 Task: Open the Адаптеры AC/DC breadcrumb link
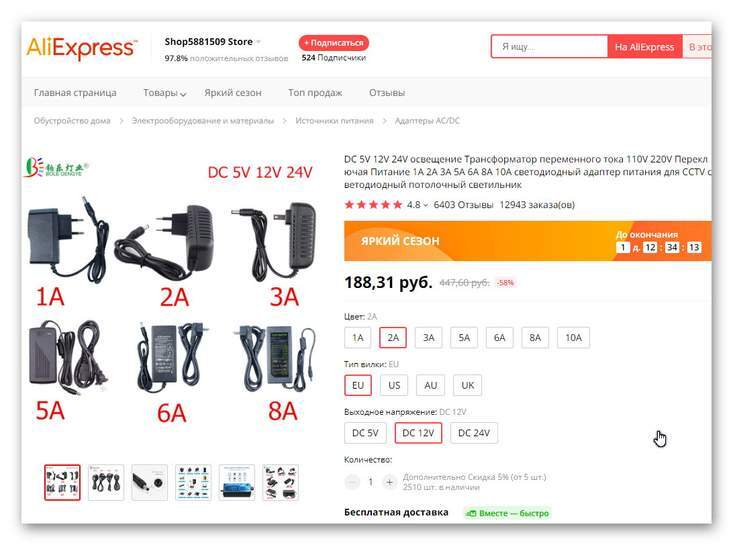click(x=427, y=121)
